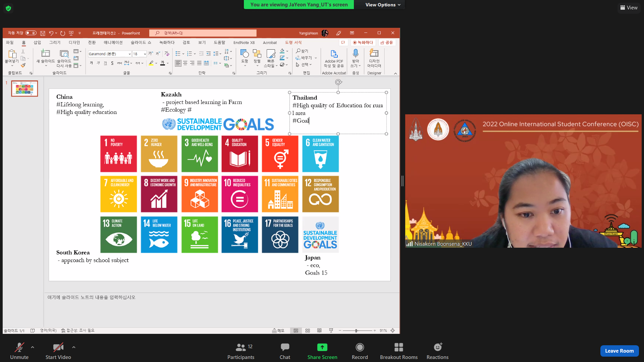Image resolution: width=644 pixels, height=362 pixels.
Task: Select slide 1 thumbnail in panel
Action: (24, 88)
